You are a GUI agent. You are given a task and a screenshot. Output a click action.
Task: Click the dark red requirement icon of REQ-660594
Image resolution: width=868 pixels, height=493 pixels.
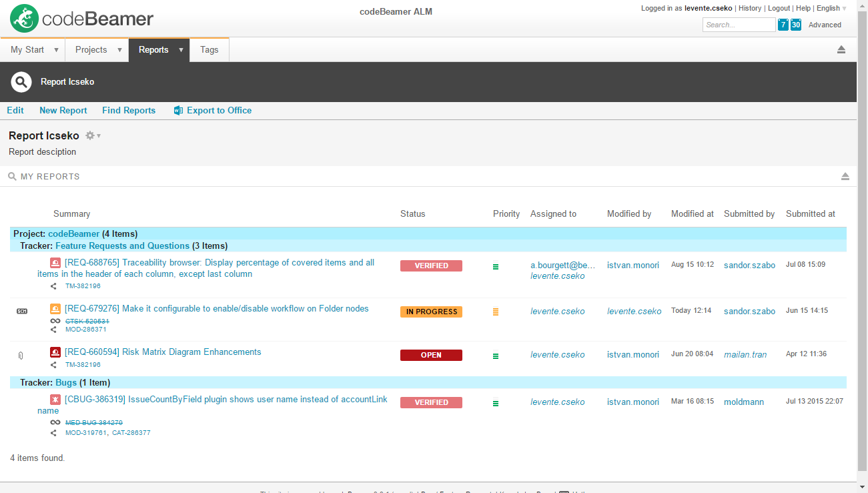click(x=55, y=352)
